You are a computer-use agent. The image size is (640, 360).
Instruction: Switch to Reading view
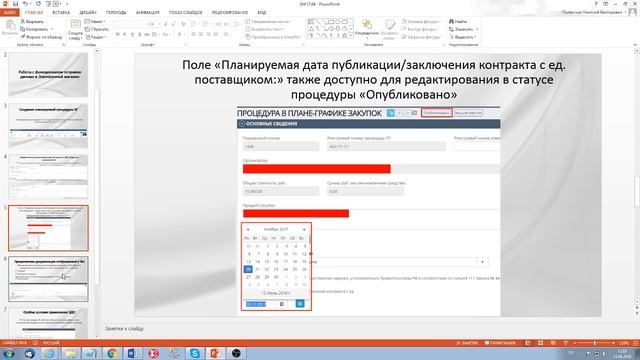[553, 343]
